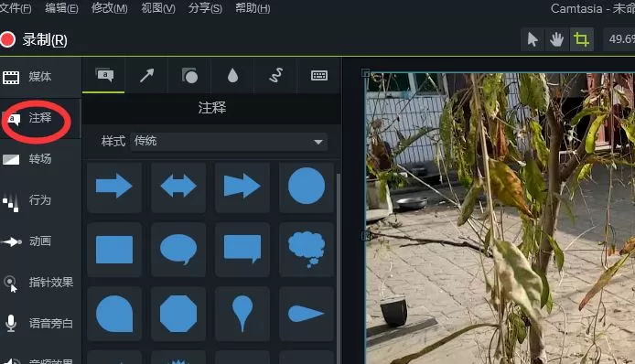Select the circle callout shape
The width and height of the screenshot is (635, 364).
coord(307,187)
